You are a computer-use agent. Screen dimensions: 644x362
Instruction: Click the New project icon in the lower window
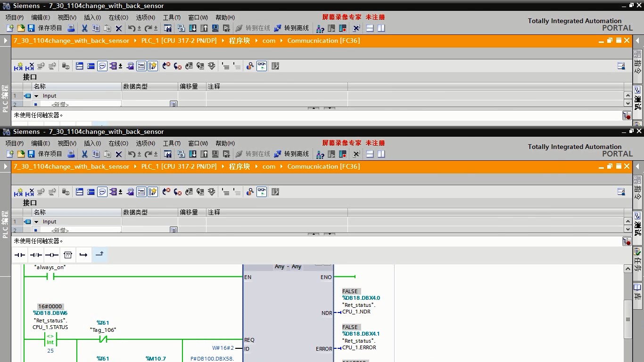(x=10, y=154)
